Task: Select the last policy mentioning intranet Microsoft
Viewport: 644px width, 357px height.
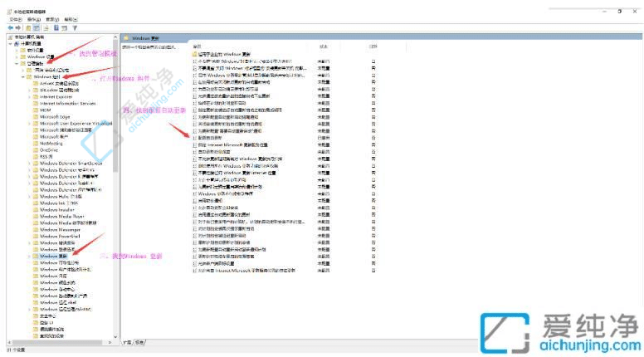Action: click(246, 271)
